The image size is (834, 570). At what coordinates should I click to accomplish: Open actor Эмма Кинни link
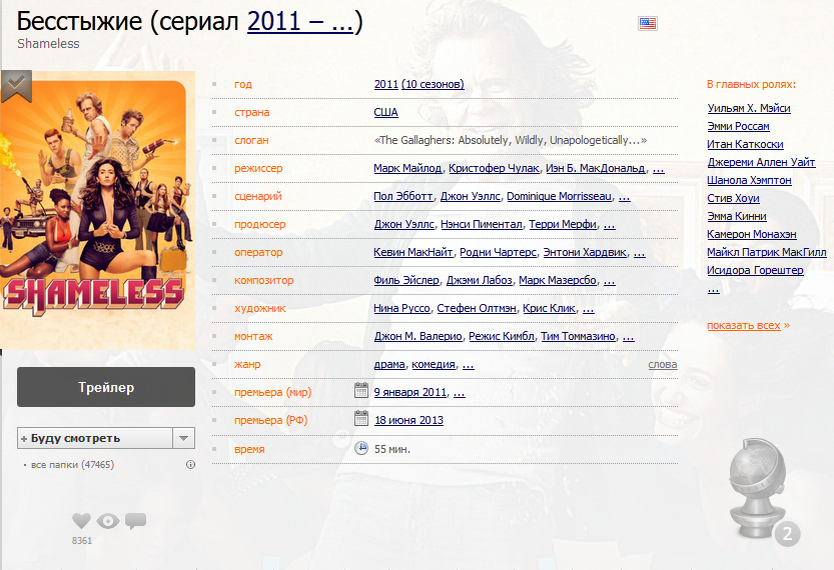(737, 216)
